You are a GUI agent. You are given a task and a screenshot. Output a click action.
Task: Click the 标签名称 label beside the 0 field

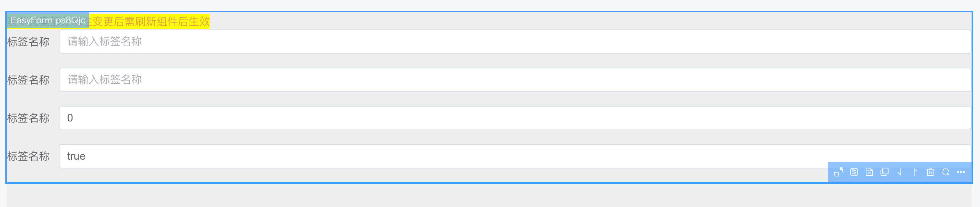coord(29,118)
